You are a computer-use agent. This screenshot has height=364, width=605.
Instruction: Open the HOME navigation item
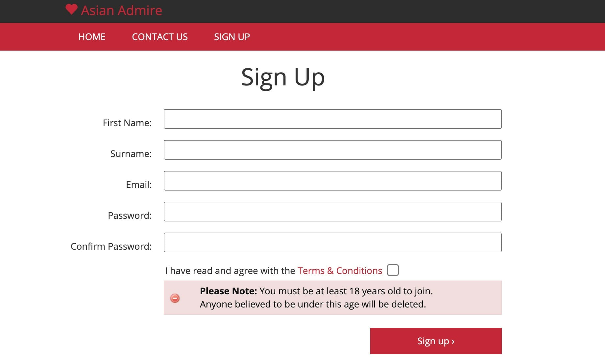tap(92, 37)
